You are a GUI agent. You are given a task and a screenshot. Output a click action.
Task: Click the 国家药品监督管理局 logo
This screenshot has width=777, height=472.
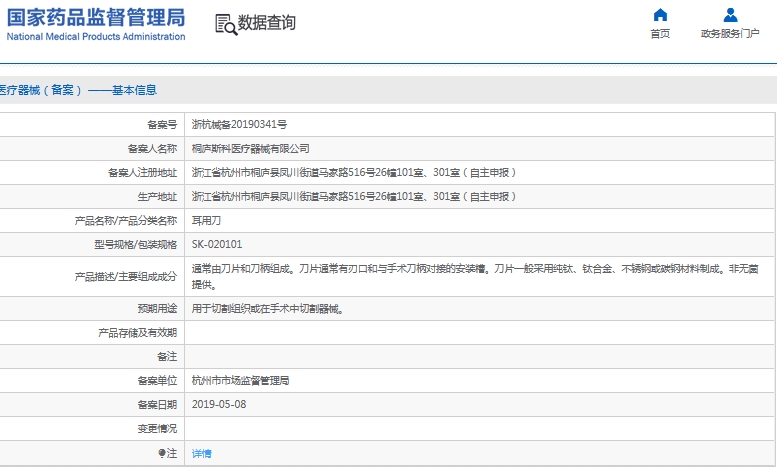(x=96, y=17)
